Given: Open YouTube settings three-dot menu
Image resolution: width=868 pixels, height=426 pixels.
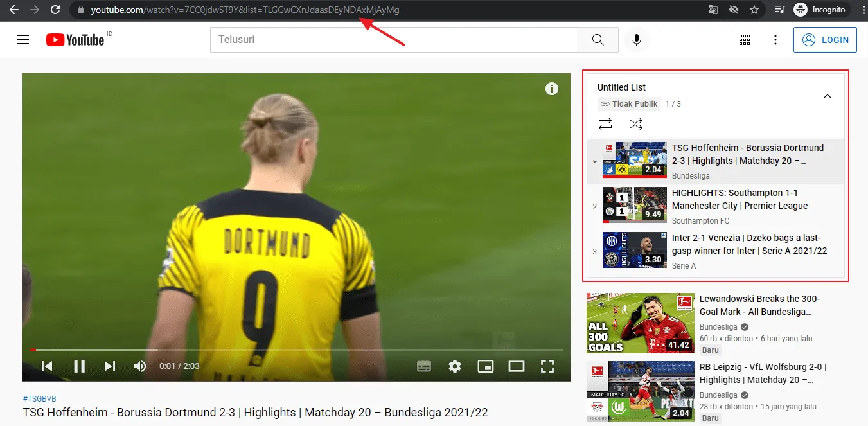Looking at the screenshot, I should 775,40.
